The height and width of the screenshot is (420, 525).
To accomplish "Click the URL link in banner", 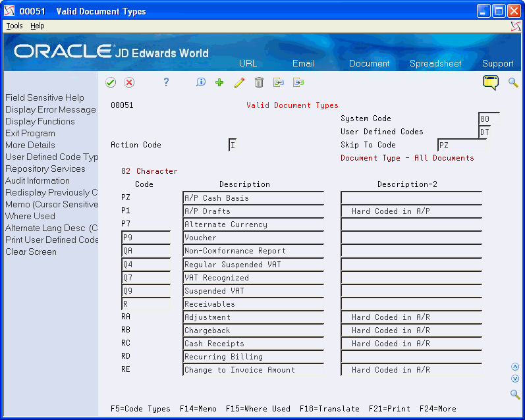I will [248, 63].
